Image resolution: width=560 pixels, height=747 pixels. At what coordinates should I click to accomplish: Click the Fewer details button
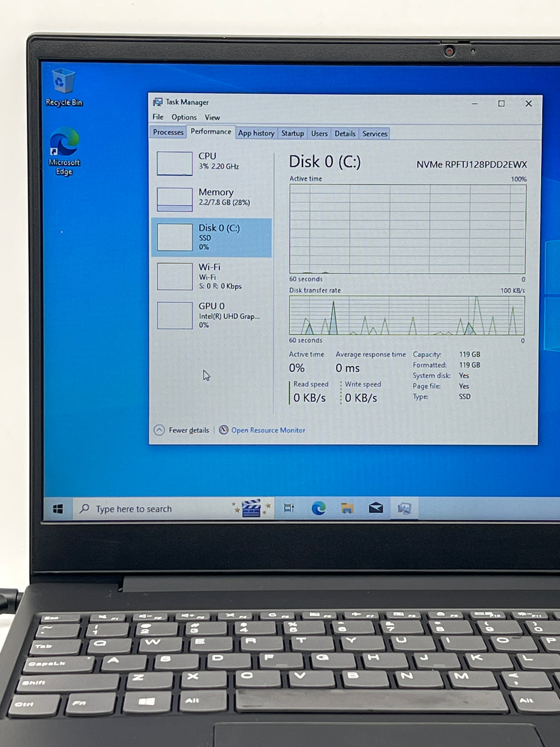[x=182, y=430]
